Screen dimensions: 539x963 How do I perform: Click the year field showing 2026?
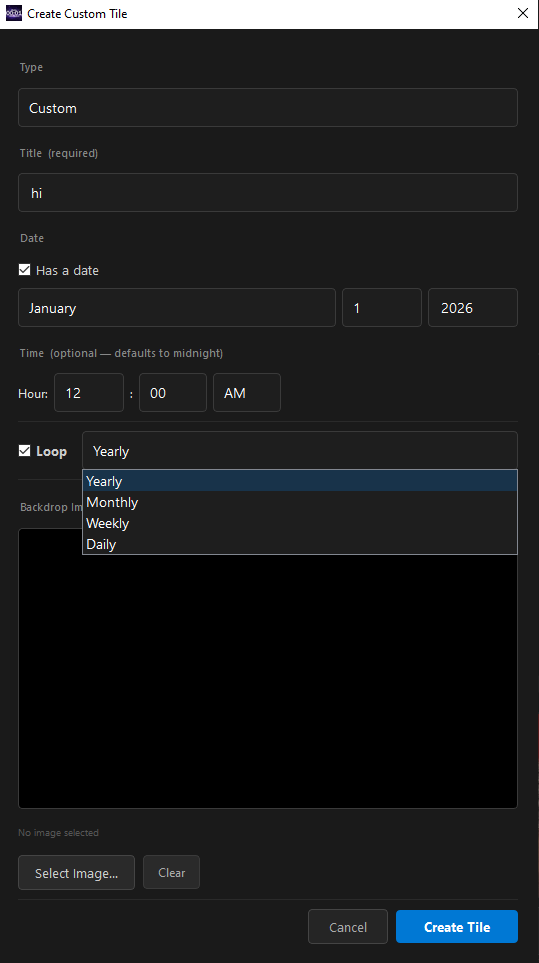pyautogui.click(x=473, y=307)
